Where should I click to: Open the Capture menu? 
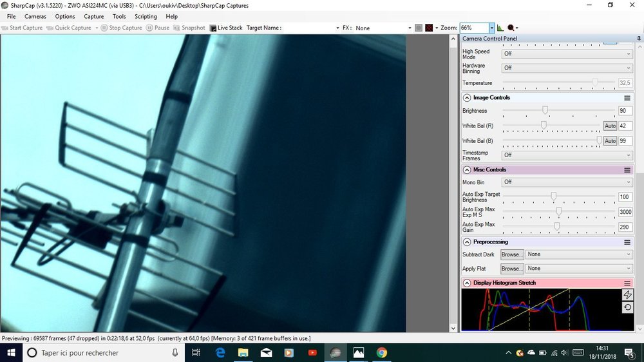coord(93,17)
